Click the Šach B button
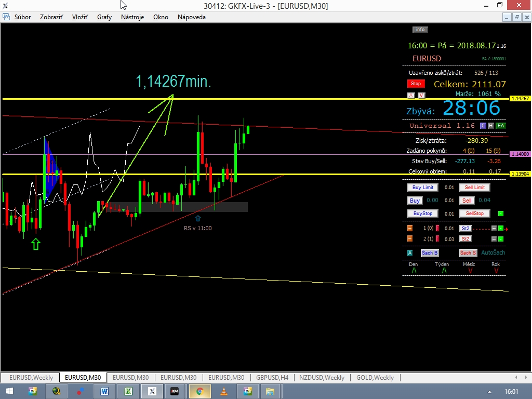Image resolution: width=532 pixels, height=399 pixels. [430, 253]
